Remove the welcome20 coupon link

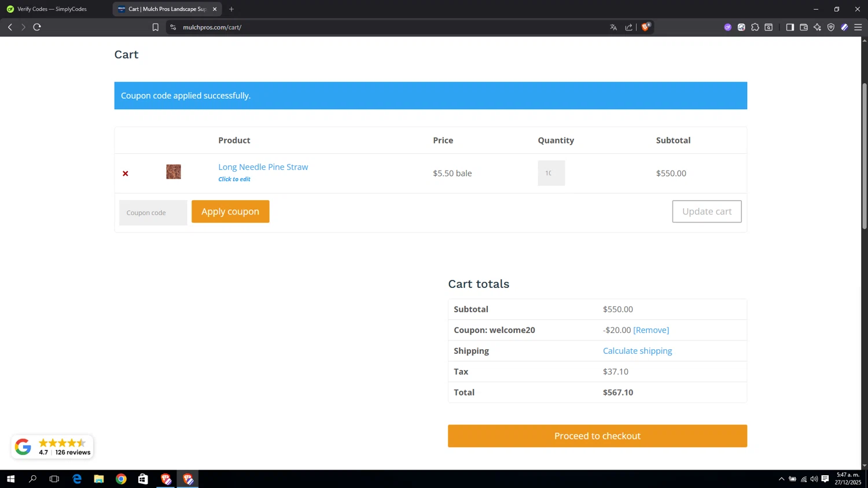pyautogui.click(x=651, y=330)
